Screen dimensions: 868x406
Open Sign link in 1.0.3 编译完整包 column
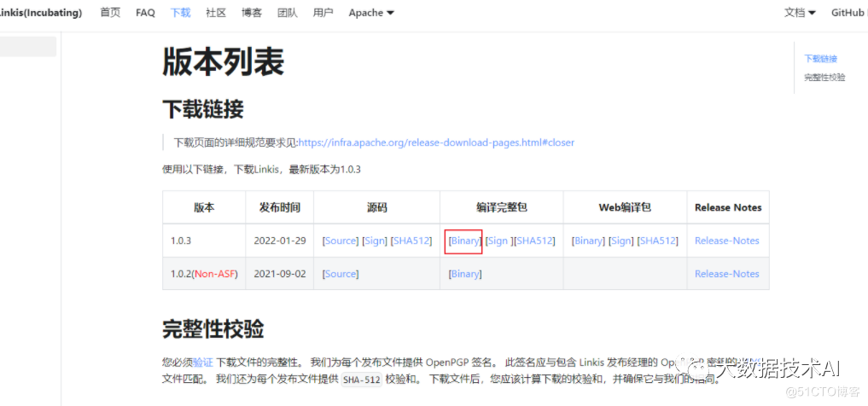(498, 241)
